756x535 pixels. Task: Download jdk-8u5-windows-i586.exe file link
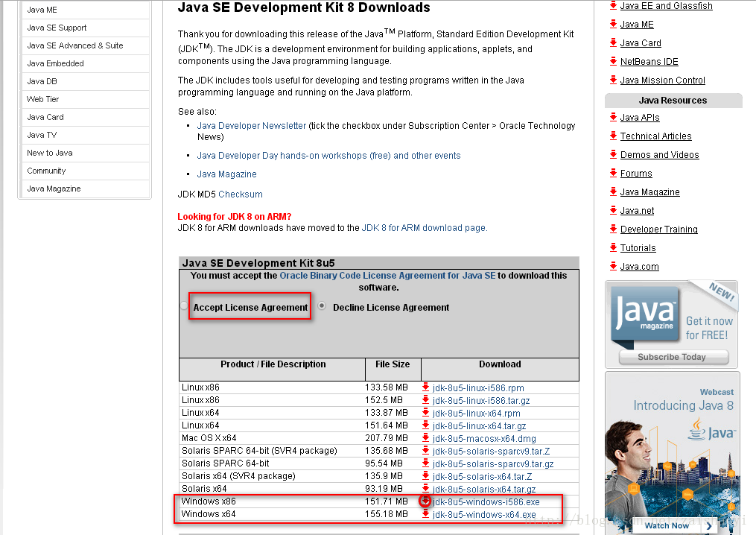pyautogui.click(x=486, y=502)
